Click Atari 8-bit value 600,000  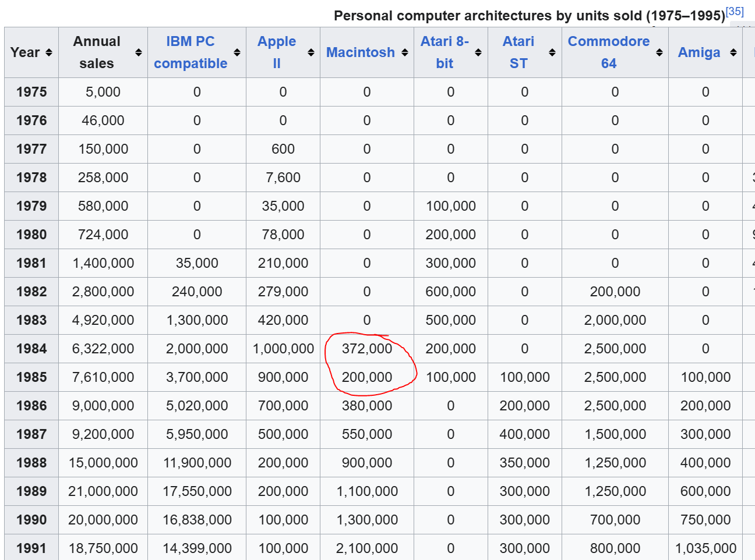point(451,292)
